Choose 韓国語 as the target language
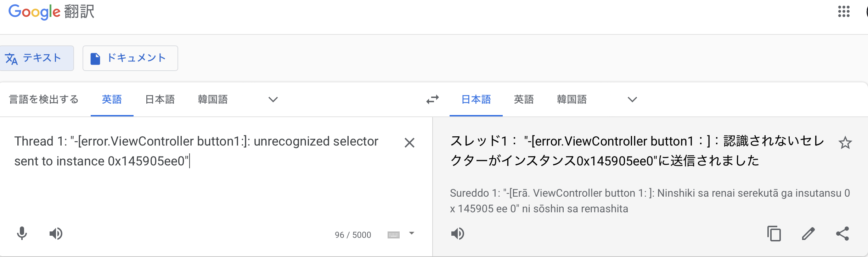868x257 pixels. click(x=571, y=100)
